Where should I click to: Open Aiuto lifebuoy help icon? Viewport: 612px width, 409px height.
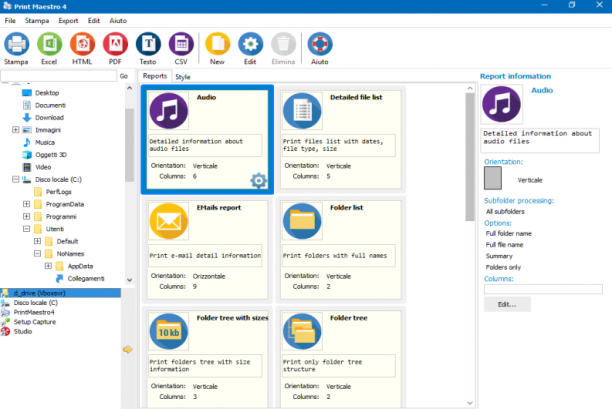(x=320, y=44)
